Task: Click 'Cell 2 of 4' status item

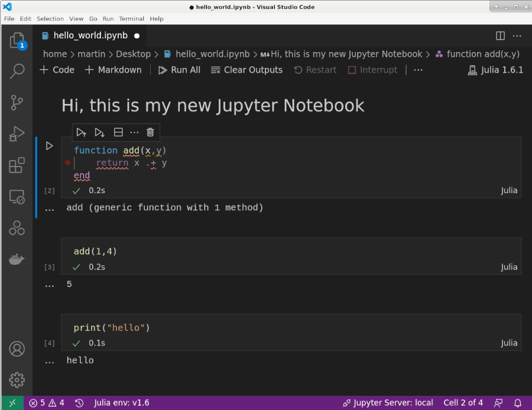Action: (463, 403)
